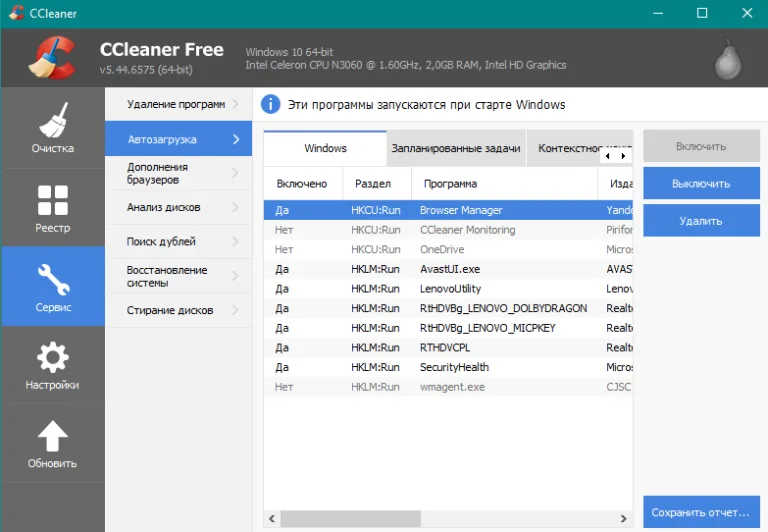Click chevron next to Удаление программ
Viewport: 768px width, 532px height.
point(236,104)
